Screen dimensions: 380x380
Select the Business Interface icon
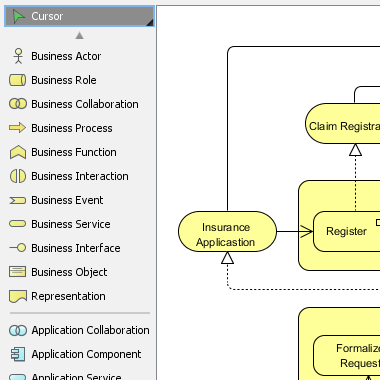point(18,248)
